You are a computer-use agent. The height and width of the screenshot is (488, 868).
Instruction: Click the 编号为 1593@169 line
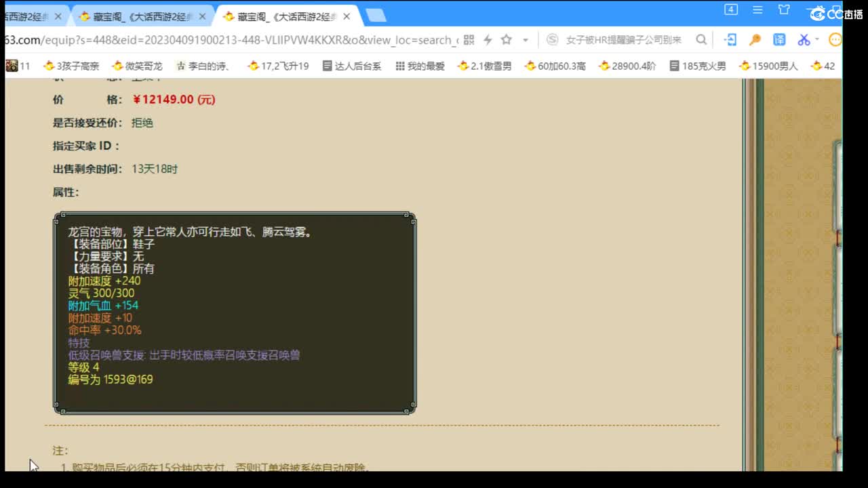[111, 380]
